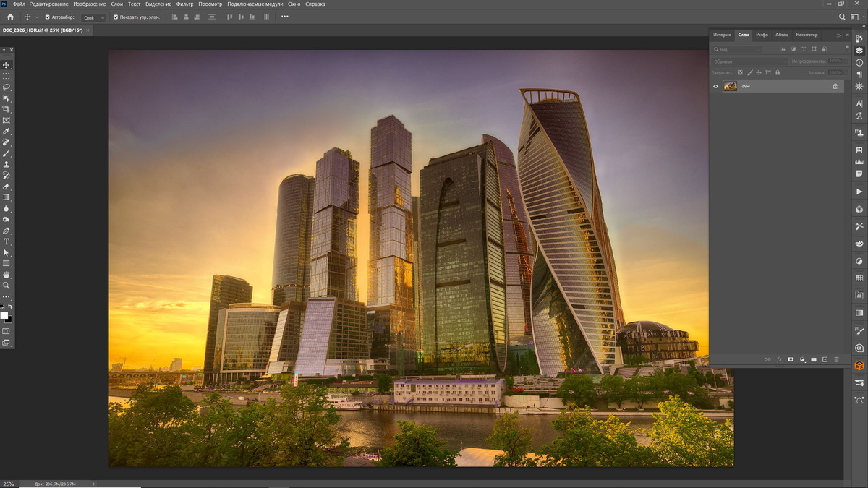The image size is (868, 488).
Task: Select the Brush tool
Action: pyautogui.click(x=7, y=153)
